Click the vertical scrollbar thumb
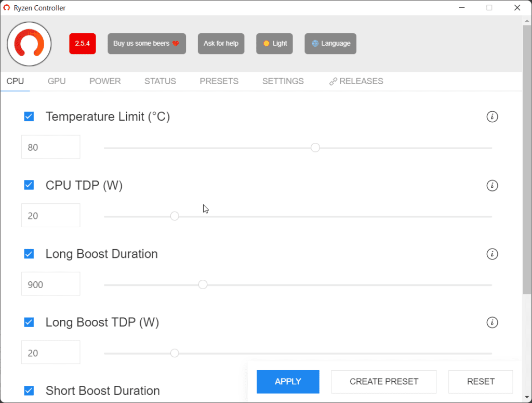 coord(527,160)
